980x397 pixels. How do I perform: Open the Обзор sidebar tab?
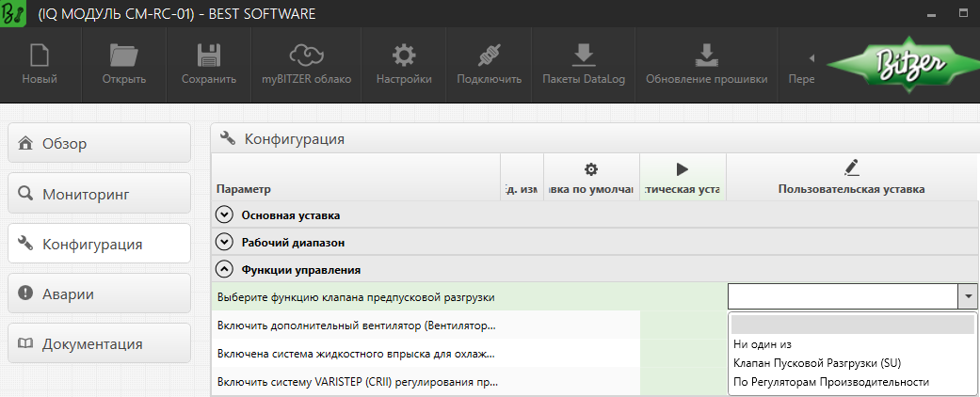(100, 143)
